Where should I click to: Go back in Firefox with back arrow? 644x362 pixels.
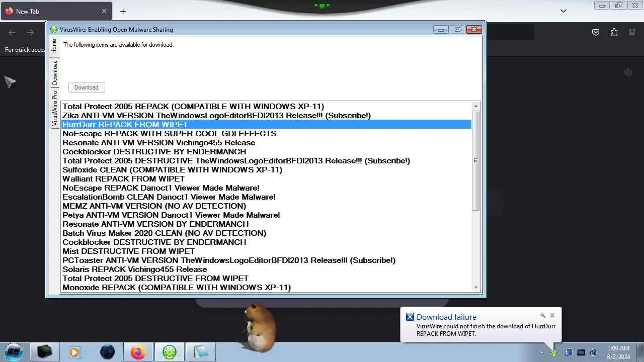pos(12,32)
